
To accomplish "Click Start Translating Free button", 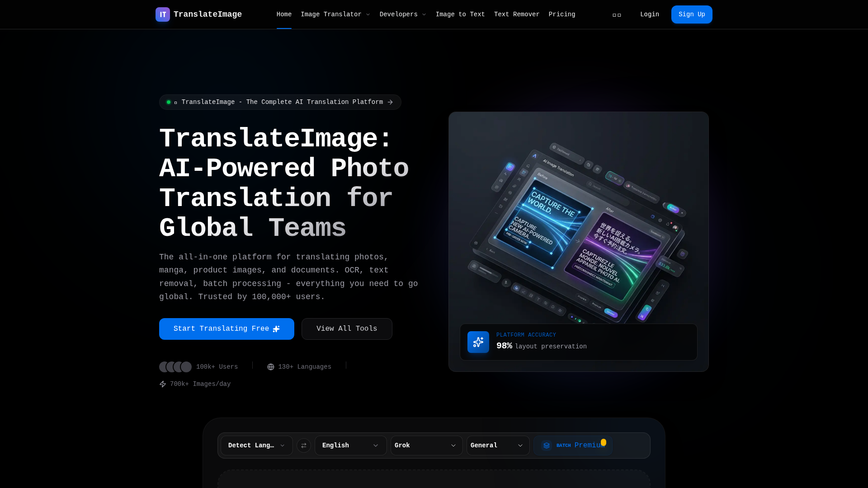I will [226, 329].
